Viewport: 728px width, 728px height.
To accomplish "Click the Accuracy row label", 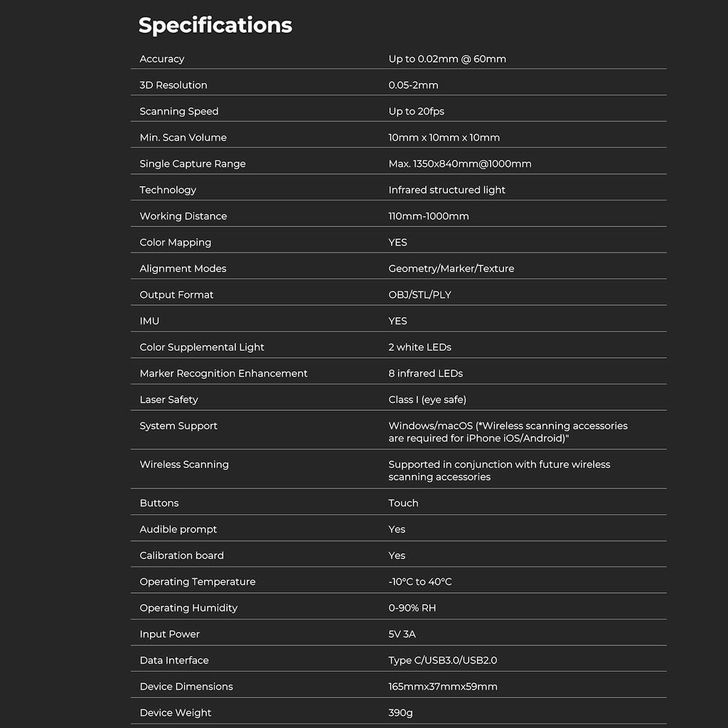I will point(162,59).
